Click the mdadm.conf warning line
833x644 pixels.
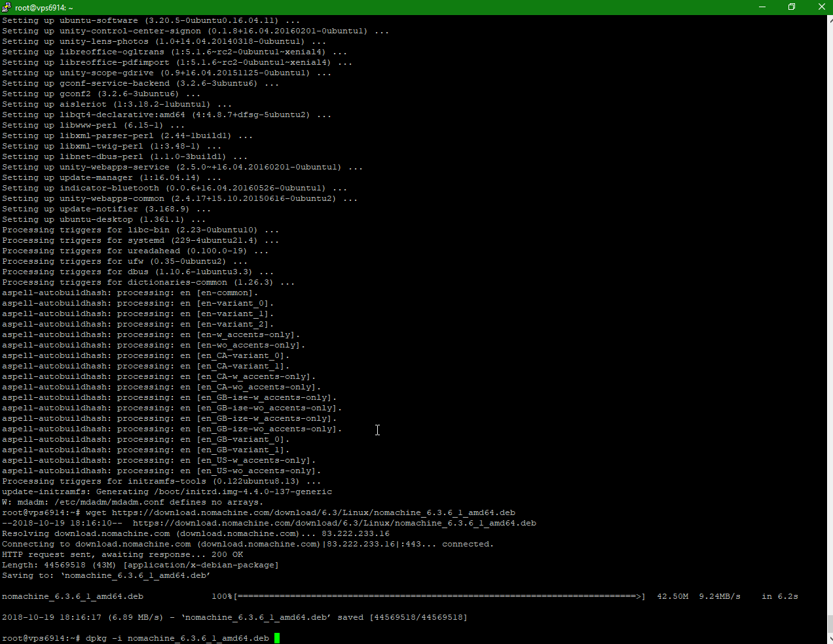coord(132,502)
